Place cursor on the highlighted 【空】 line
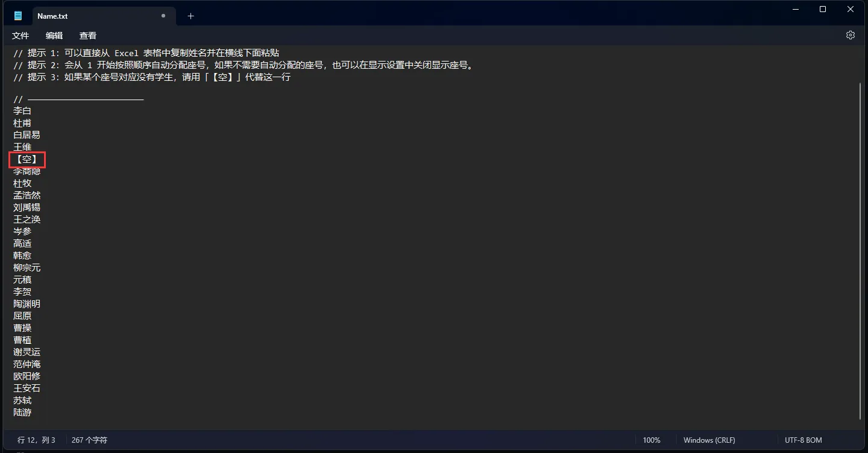This screenshot has width=868, height=453. coord(27,159)
